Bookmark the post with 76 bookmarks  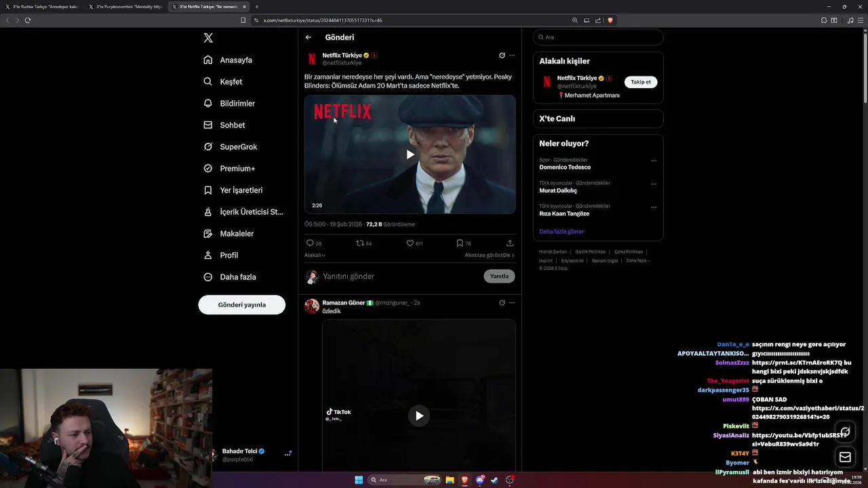pyautogui.click(x=460, y=243)
